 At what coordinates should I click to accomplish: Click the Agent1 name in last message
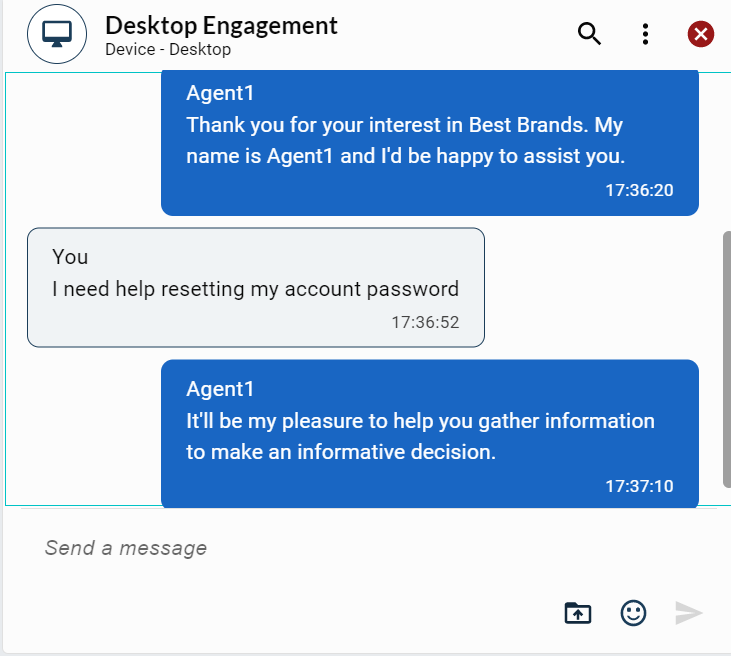coord(220,389)
